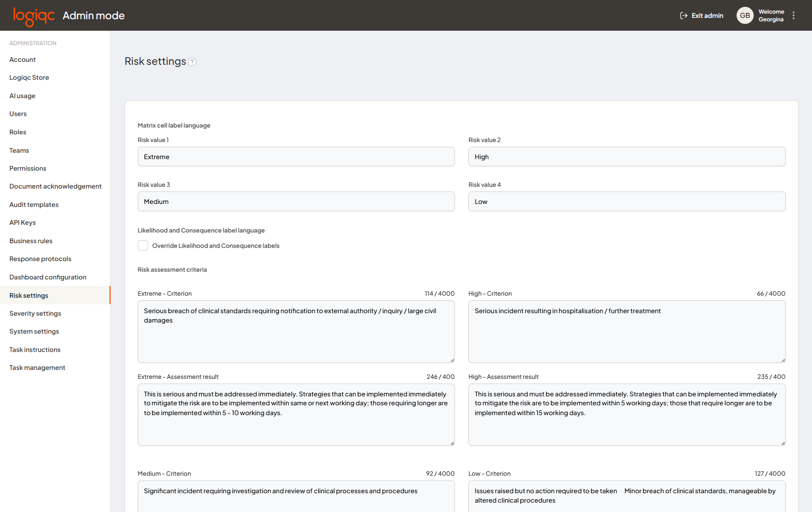The width and height of the screenshot is (812, 512).
Task: Open Task instructions
Action: [35, 350]
